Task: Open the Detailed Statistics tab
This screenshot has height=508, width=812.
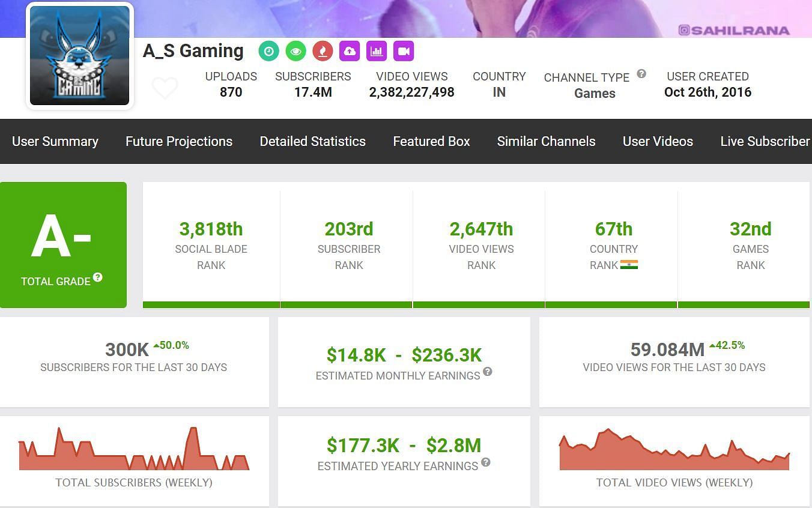Action: pyautogui.click(x=312, y=141)
